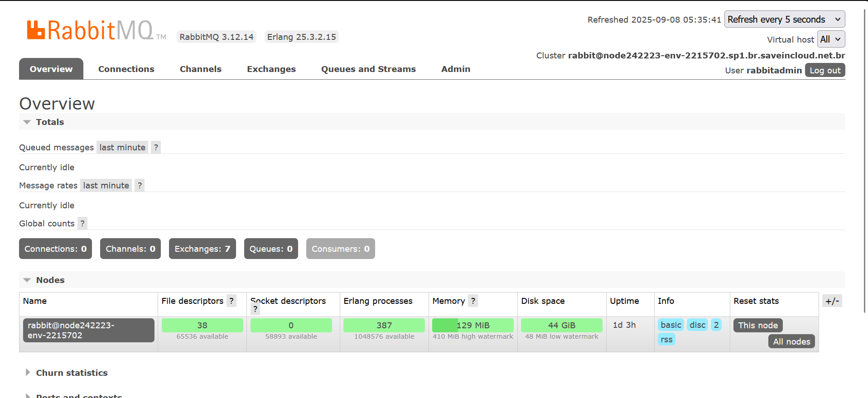The image size is (868, 398).
Task: Open the refresh interval dropdown
Action: point(785,19)
